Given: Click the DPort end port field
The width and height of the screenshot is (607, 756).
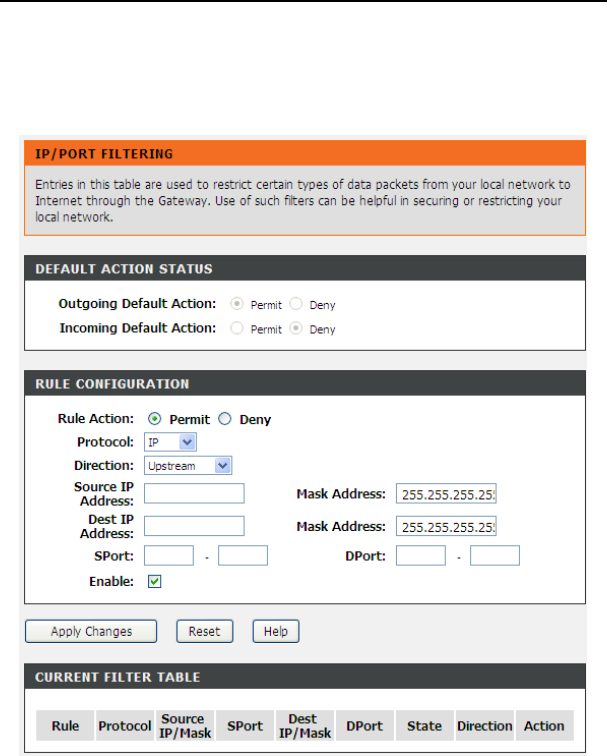Looking at the screenshot, I should coord(495,555).
